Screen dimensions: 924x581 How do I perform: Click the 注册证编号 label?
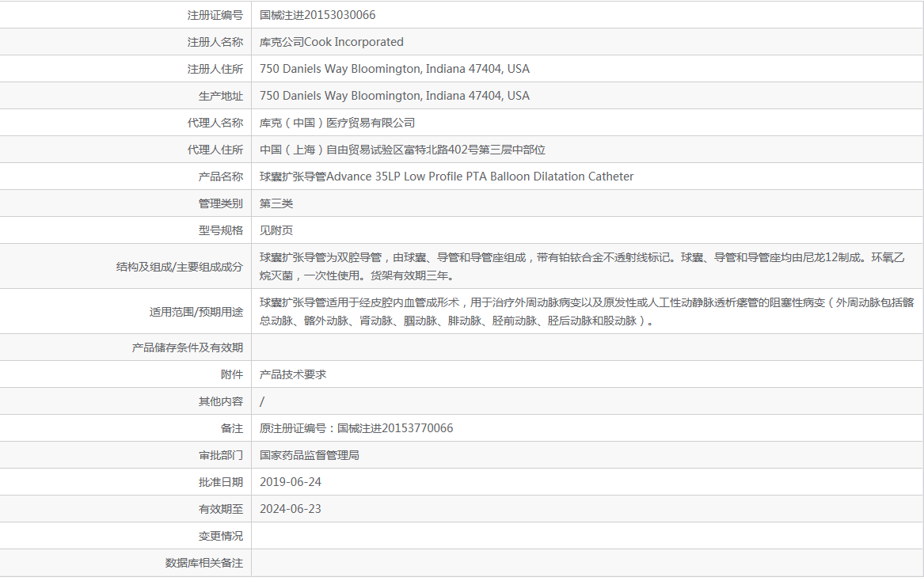(215, 15)
